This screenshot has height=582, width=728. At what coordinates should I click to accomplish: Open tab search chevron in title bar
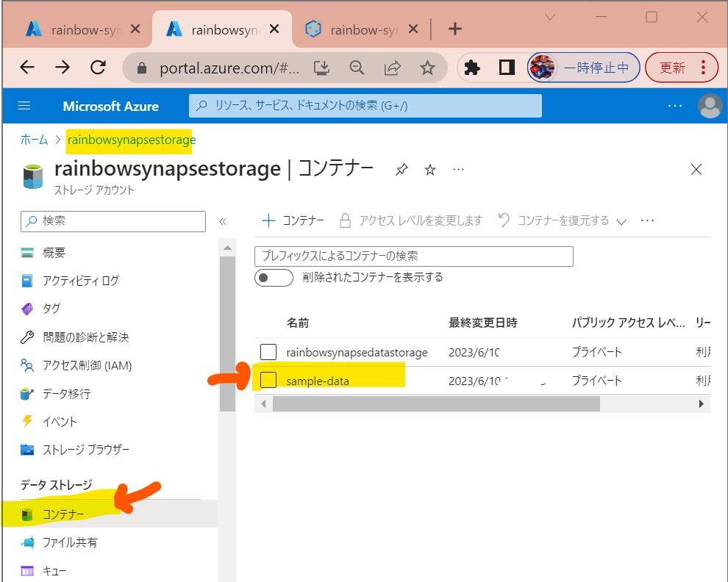tap(550, 17)
